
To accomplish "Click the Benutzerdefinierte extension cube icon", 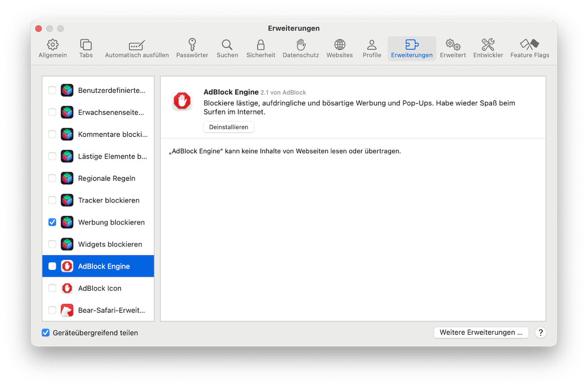I will (x=67, y=90).
